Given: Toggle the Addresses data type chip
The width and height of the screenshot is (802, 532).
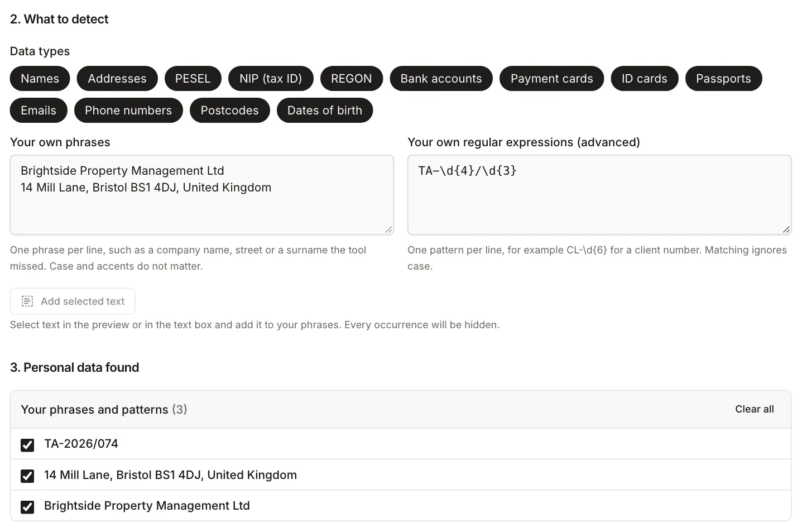Looking at the screenshot, I should [x=117, y=79].
